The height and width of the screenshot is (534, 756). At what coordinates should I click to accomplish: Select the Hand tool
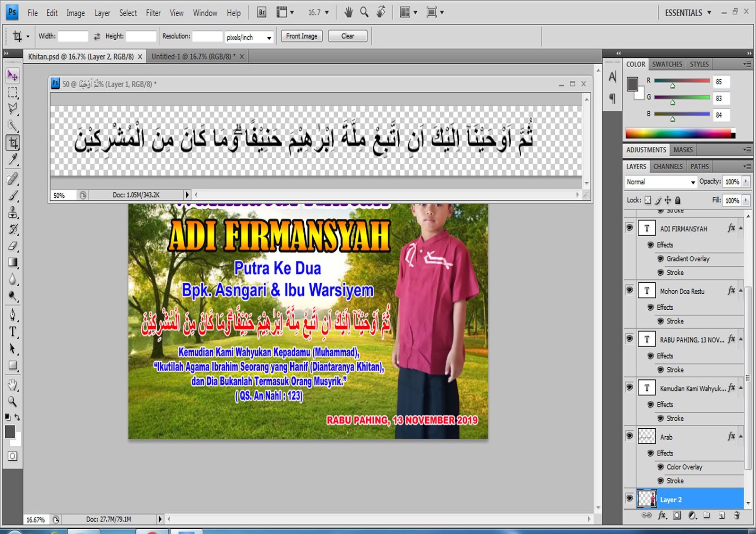[13, 384]
